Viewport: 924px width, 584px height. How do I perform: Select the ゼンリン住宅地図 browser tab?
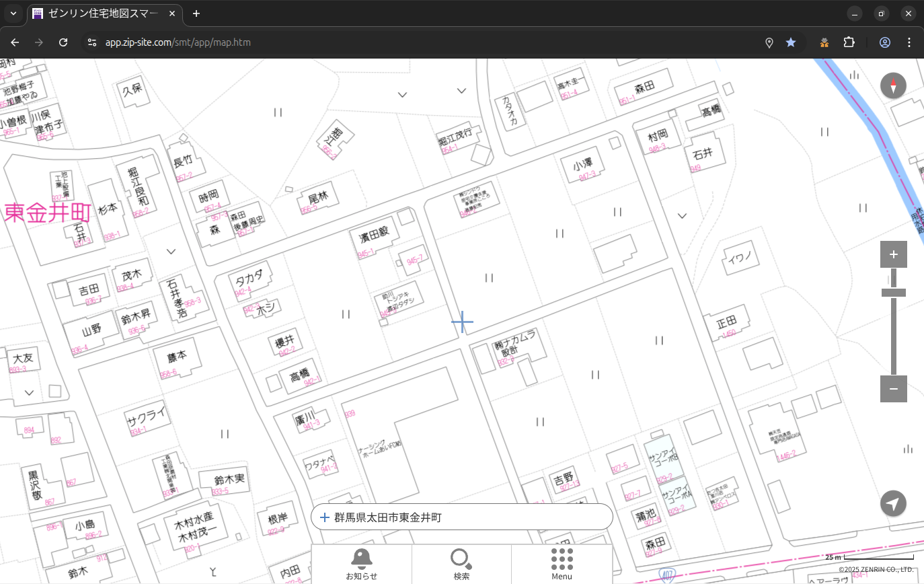(101, 13)
